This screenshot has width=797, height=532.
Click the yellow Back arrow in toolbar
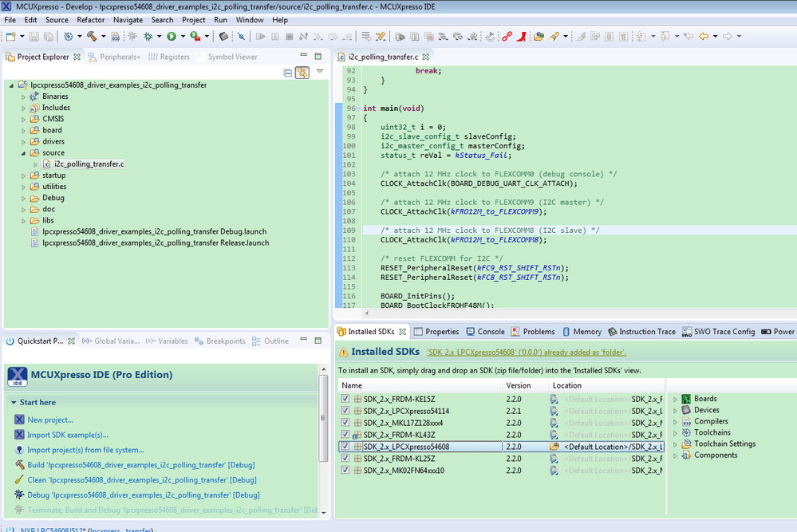[703, 36]
